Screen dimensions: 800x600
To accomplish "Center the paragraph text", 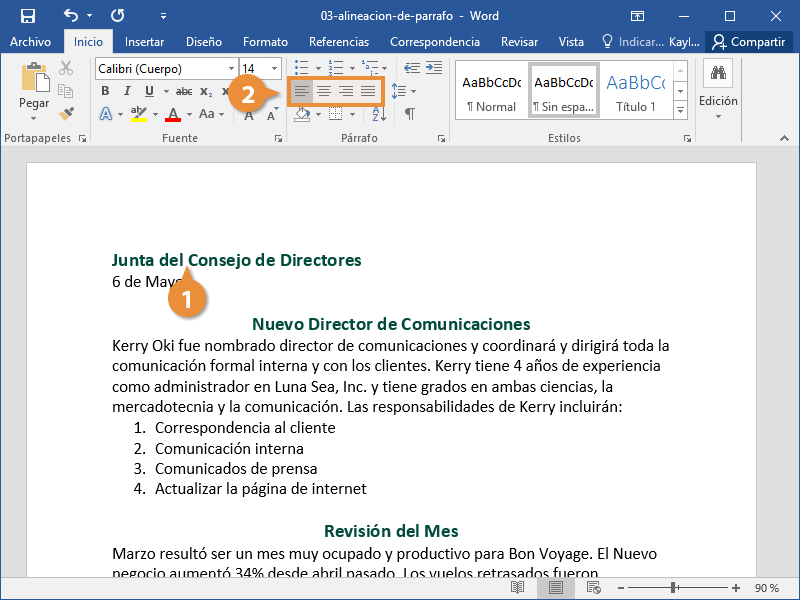I will 323,91.
